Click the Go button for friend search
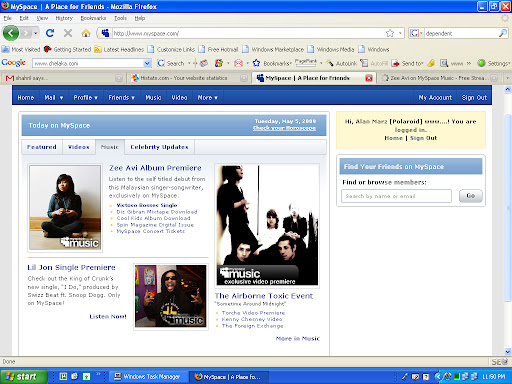512x384 pixels. (x=471, y=196)
